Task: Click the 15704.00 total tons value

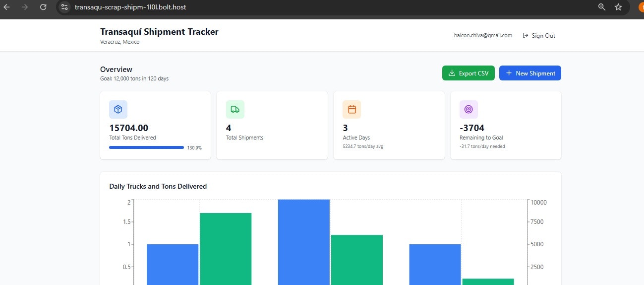Action: [128, 128]
